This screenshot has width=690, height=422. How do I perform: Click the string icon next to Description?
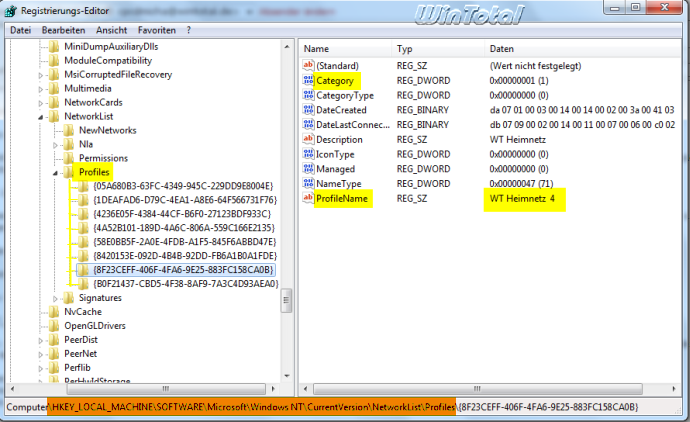(308, 139)
